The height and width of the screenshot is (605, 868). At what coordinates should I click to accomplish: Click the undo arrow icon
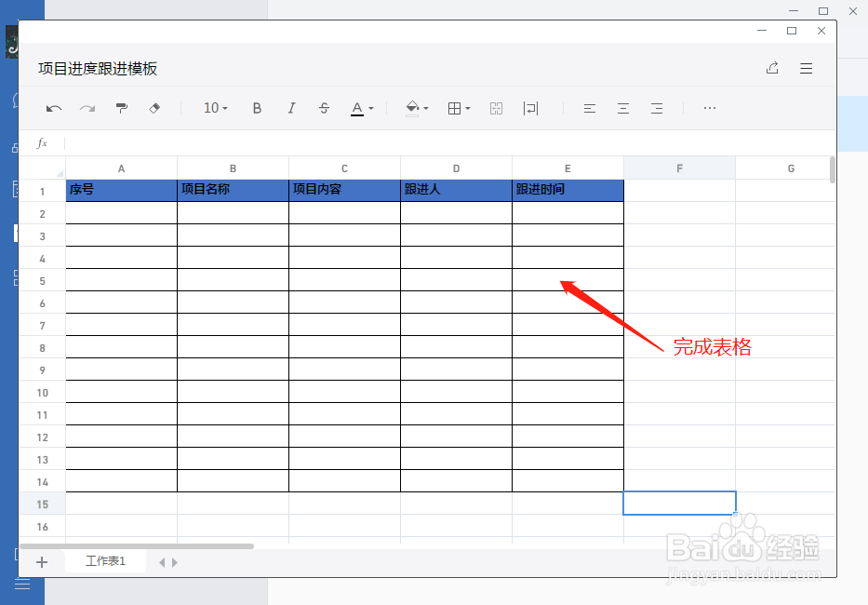pos(54,109)
